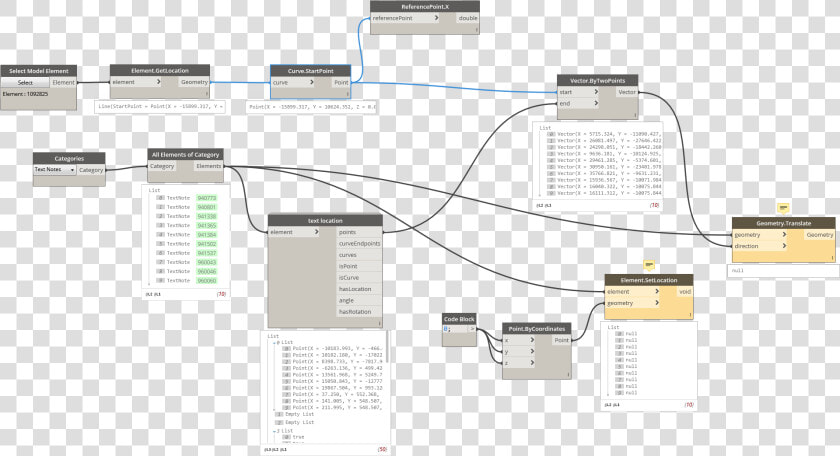Open the Text Notes category dropdown

point(55,169)
